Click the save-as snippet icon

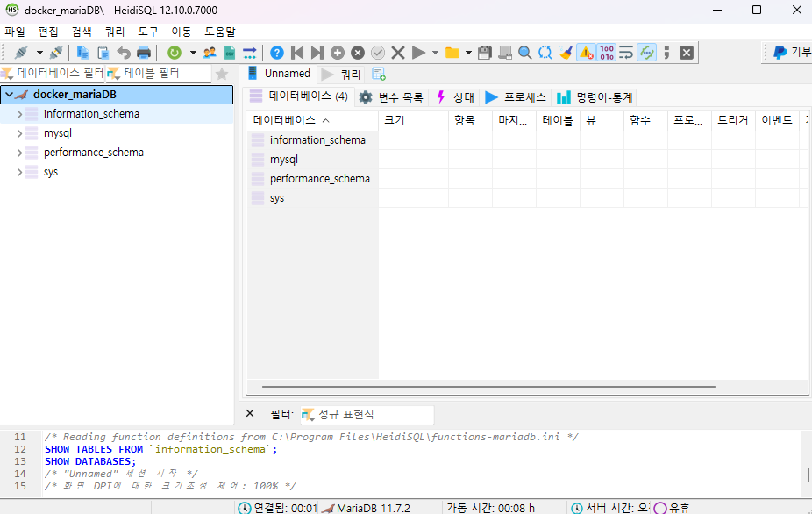point(505,53)
